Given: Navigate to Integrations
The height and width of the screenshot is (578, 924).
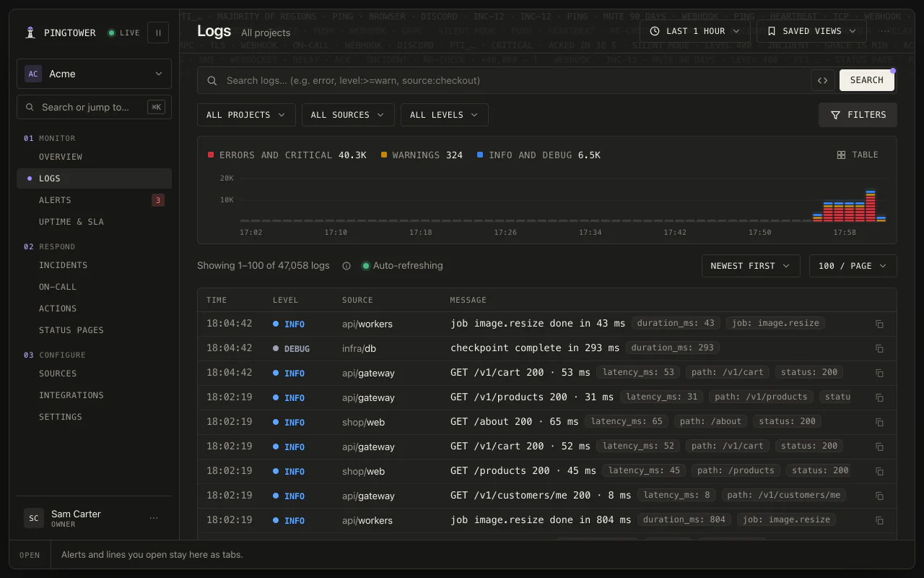Looking at the screenshot, I should [94, 395].
